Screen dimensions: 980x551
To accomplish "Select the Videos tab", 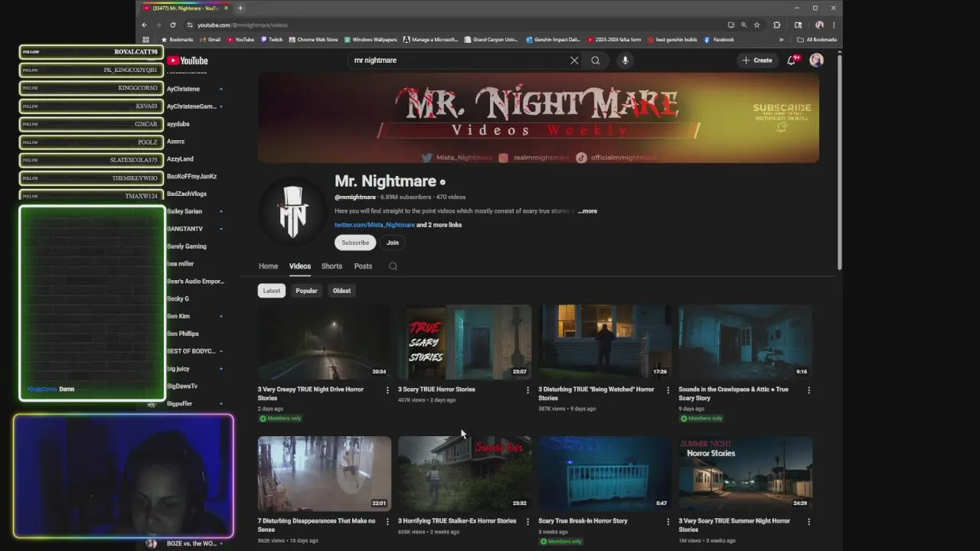I will click(x=299, y=266).
